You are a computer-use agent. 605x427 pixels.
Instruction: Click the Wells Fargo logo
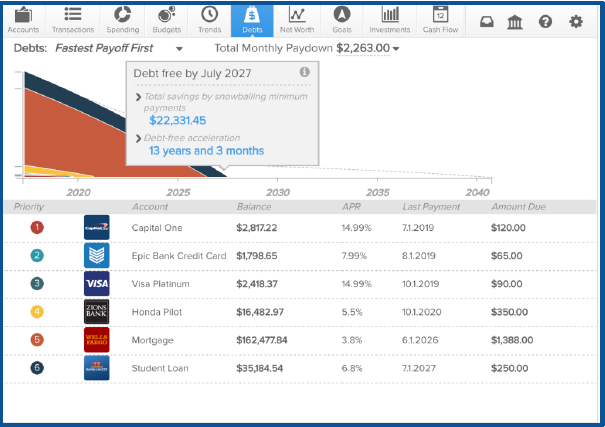click(x=96, y=340)
